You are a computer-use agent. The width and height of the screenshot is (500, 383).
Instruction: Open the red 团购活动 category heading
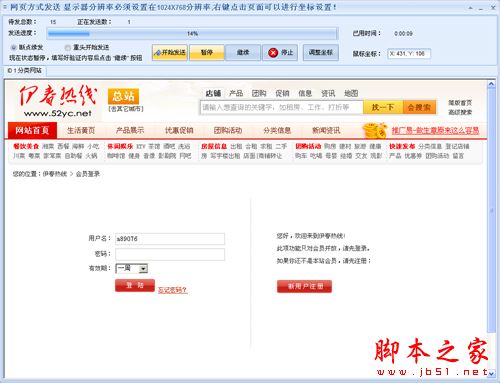[x=308, y=146]
